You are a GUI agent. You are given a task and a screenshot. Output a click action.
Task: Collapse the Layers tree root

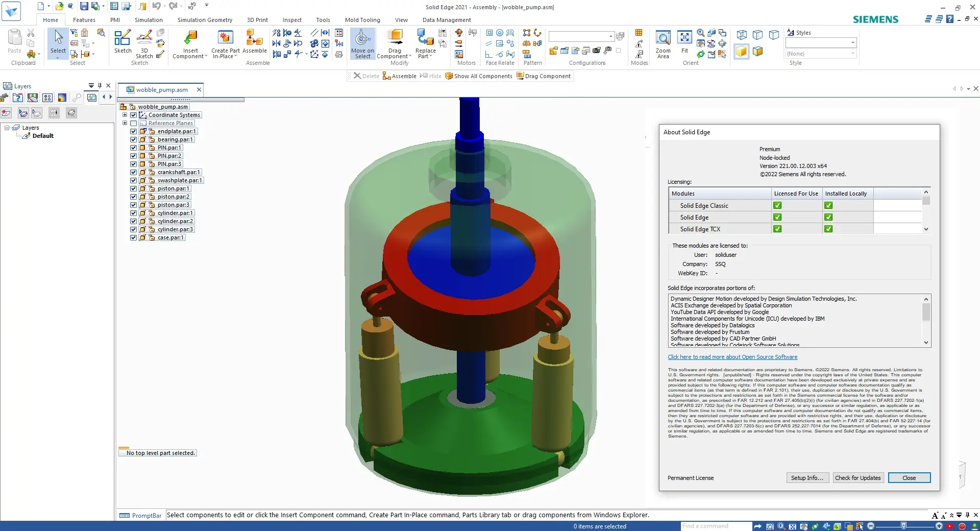point(7,128)
